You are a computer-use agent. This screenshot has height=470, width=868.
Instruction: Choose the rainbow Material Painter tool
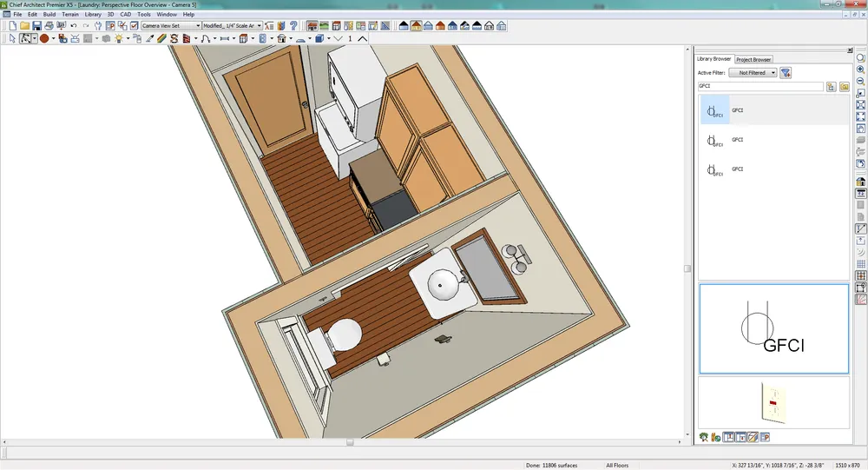[161, 39]
